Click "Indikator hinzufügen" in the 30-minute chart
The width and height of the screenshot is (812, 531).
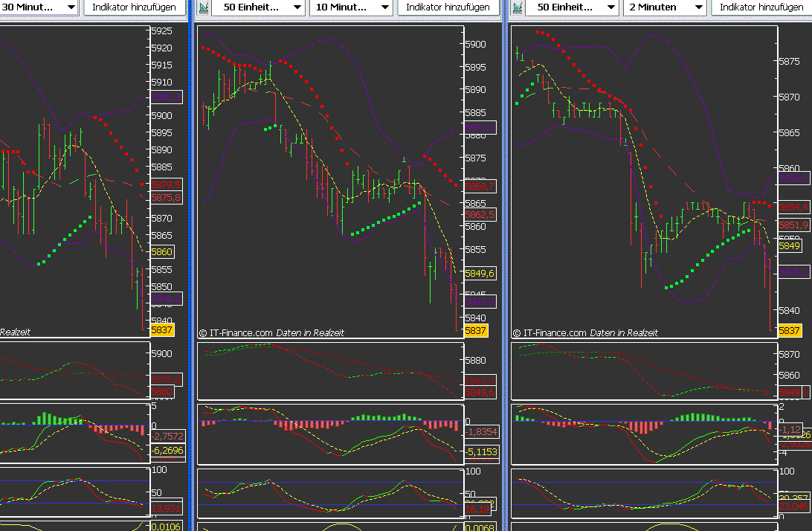point(134,7)
